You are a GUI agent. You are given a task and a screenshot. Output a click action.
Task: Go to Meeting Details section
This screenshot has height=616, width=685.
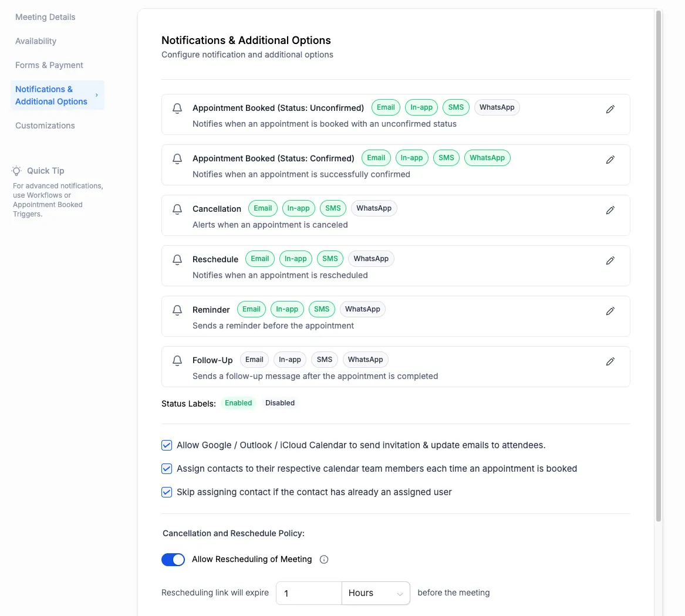coord(45,17)
